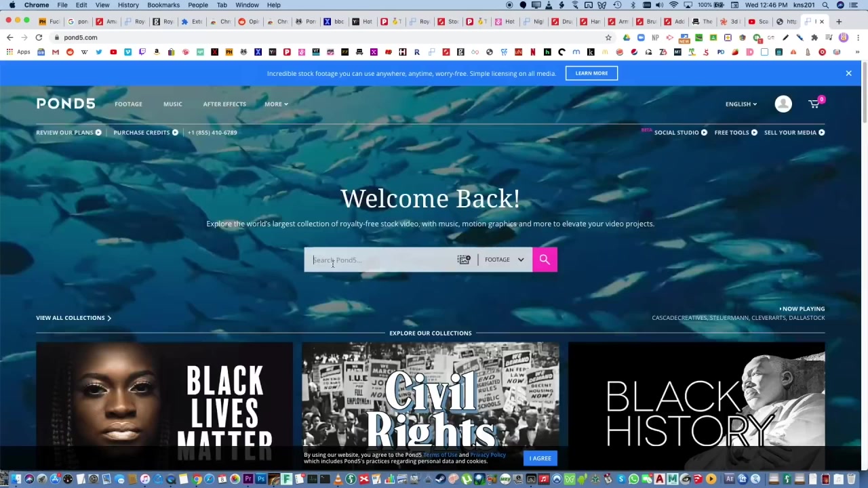Open the Bookmarks menu in menu bar

163,5
